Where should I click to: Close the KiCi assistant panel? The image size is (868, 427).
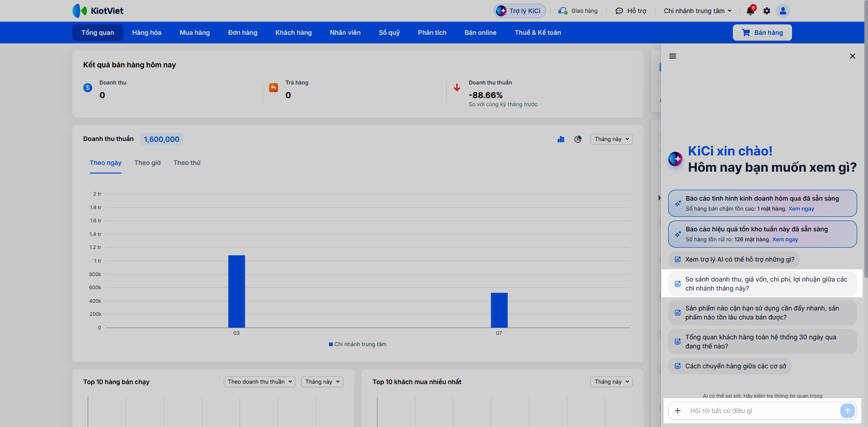[853, 56]
